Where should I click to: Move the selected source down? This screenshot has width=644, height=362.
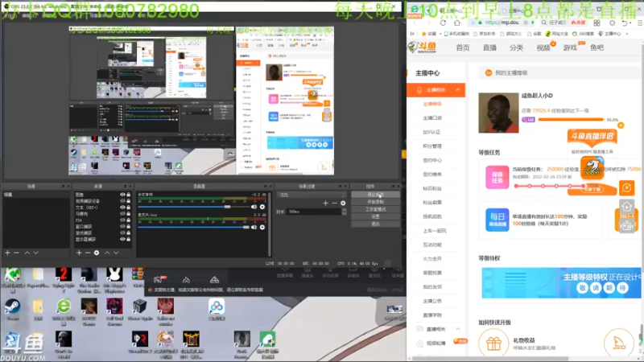[116, 253]
